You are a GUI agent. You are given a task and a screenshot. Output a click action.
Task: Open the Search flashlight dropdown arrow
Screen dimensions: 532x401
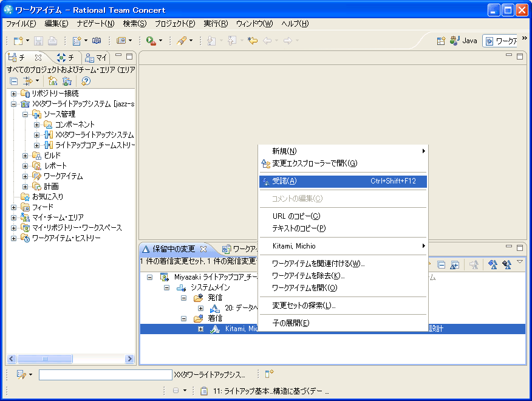coord(191,41)
